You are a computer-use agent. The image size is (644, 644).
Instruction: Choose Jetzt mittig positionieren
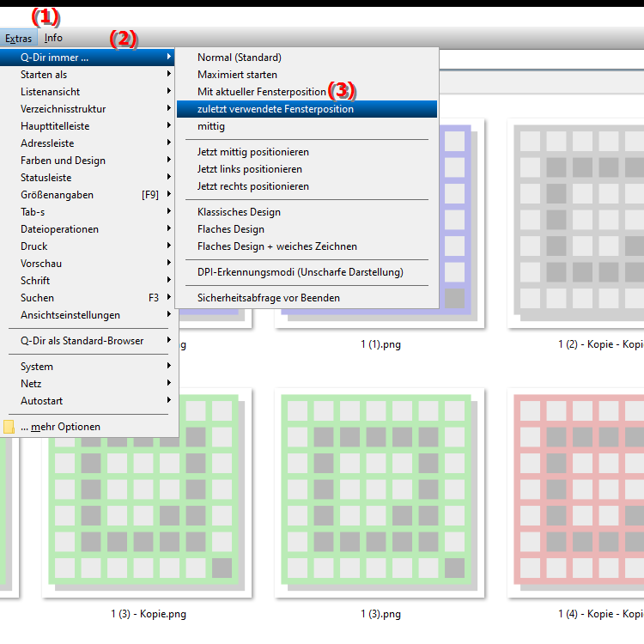pos(307,152)
